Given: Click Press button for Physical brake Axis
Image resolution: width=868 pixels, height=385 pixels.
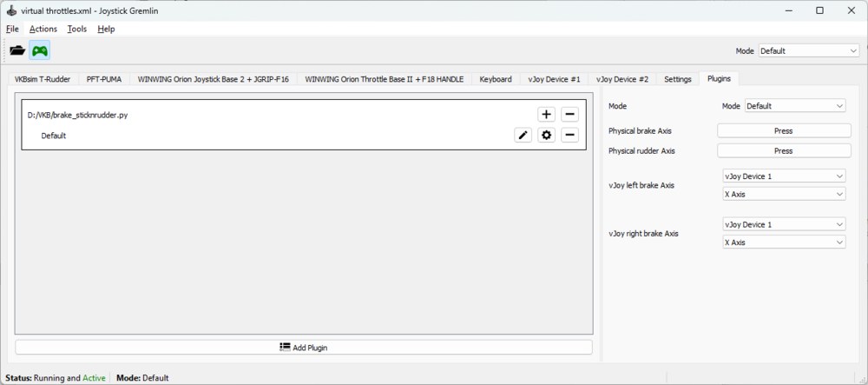Looking at the screenshot, I should [784, 130].
